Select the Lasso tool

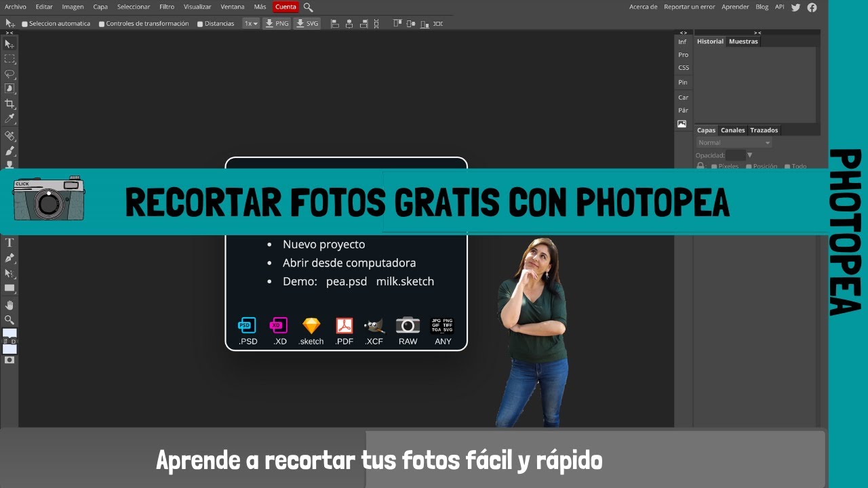(9, 74)
